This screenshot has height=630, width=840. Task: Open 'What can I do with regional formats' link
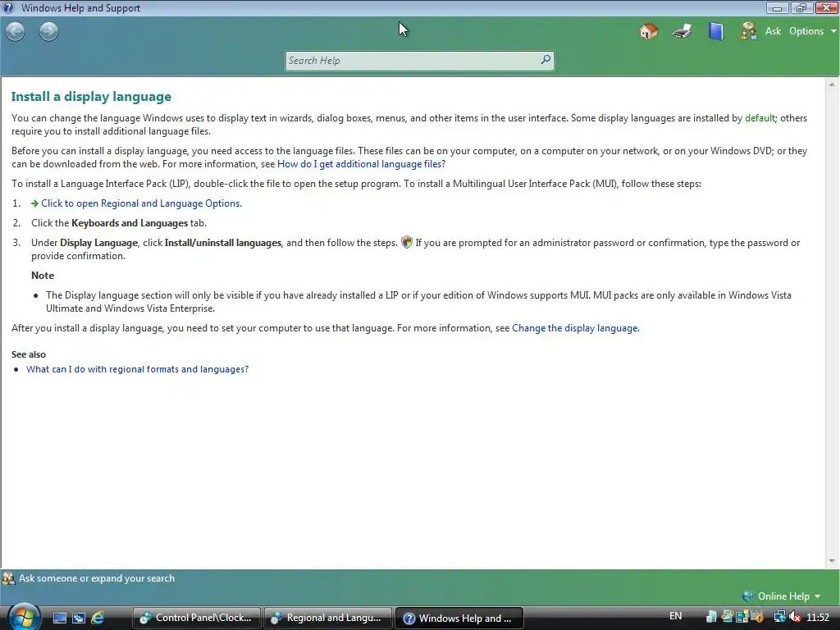coord(137,369)
